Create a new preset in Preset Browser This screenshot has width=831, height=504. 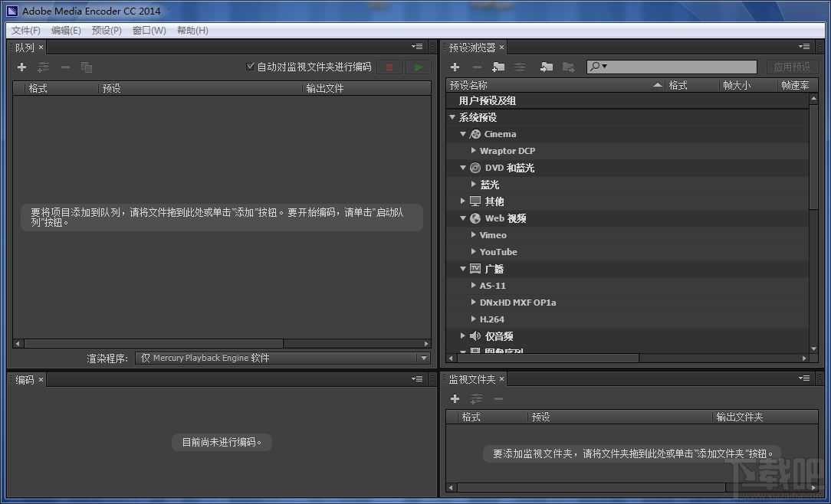click(x=455, y=67)
